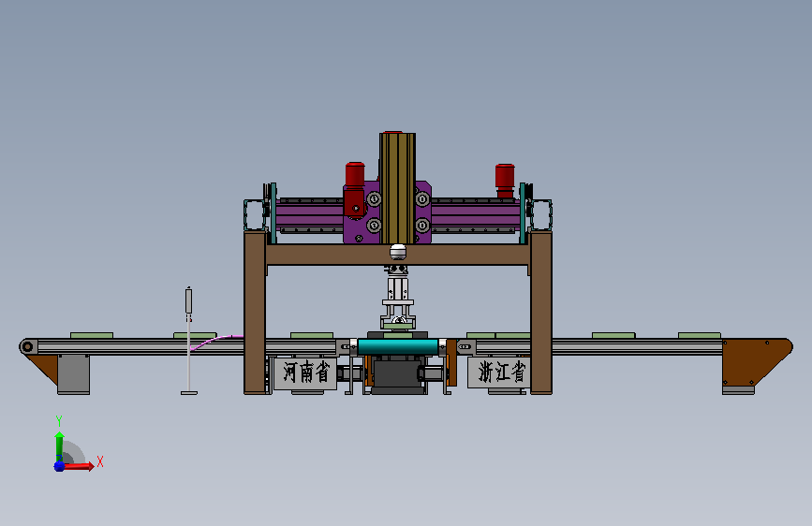This screenshot has height=526, width=812.
Task: Select the right brown gantry leg
Action: click(x=541, y=313)
